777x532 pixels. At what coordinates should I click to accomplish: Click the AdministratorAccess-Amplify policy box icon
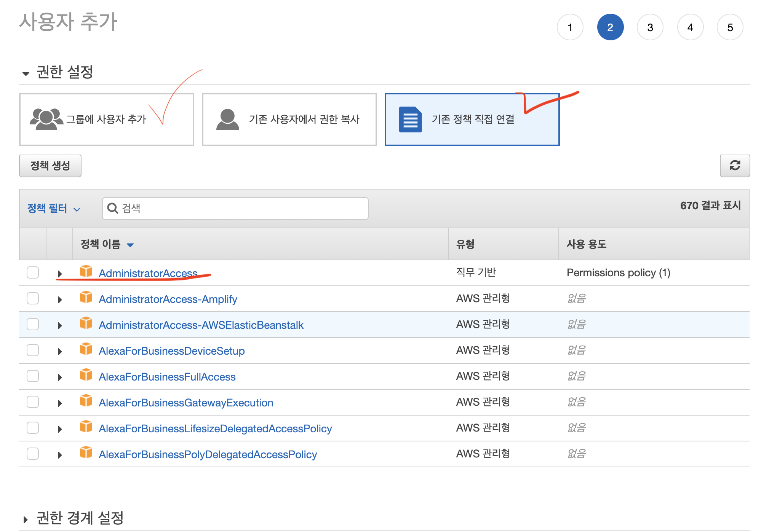86,298
